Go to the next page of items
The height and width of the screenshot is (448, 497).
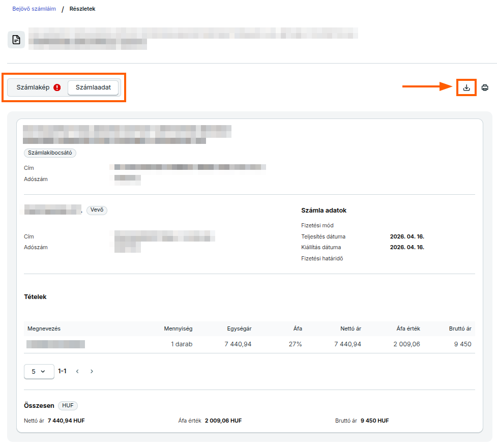click(92, 371)
